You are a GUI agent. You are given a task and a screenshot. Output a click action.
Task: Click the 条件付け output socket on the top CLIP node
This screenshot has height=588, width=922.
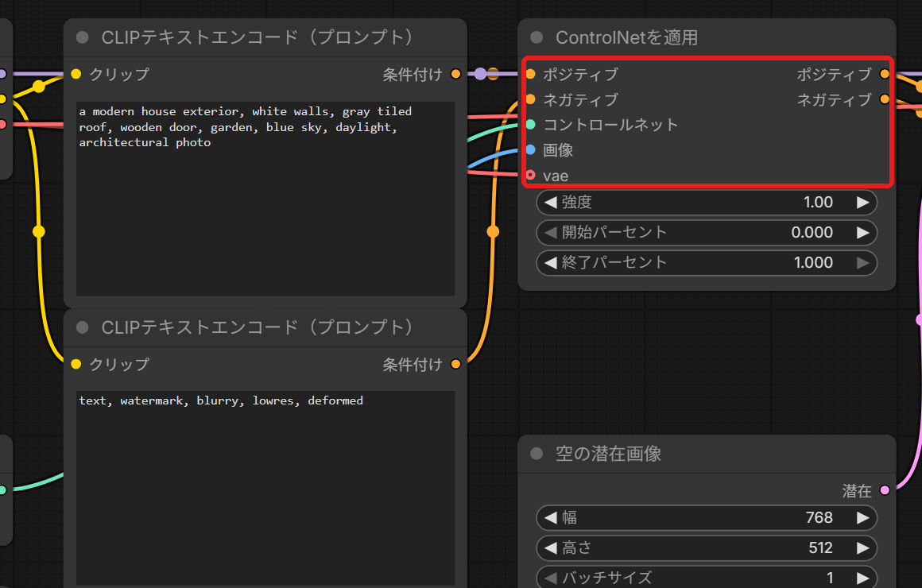coord(455,74)
